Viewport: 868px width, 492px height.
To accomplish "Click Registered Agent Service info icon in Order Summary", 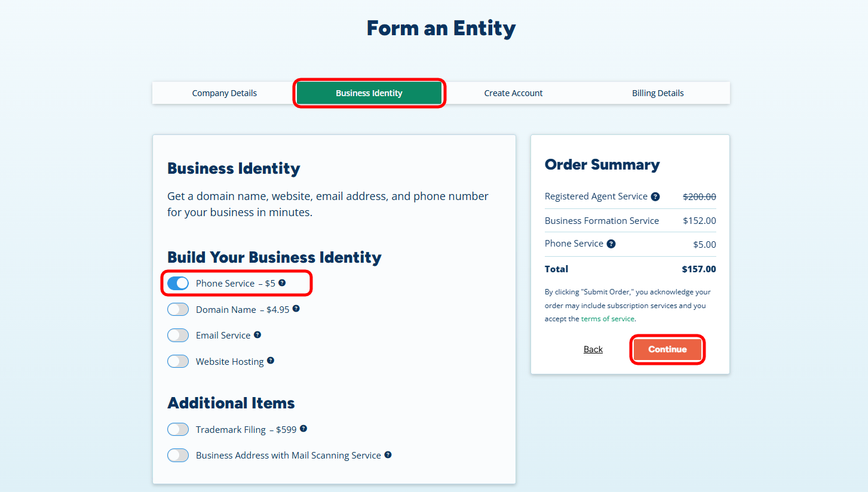I will 655,196.
